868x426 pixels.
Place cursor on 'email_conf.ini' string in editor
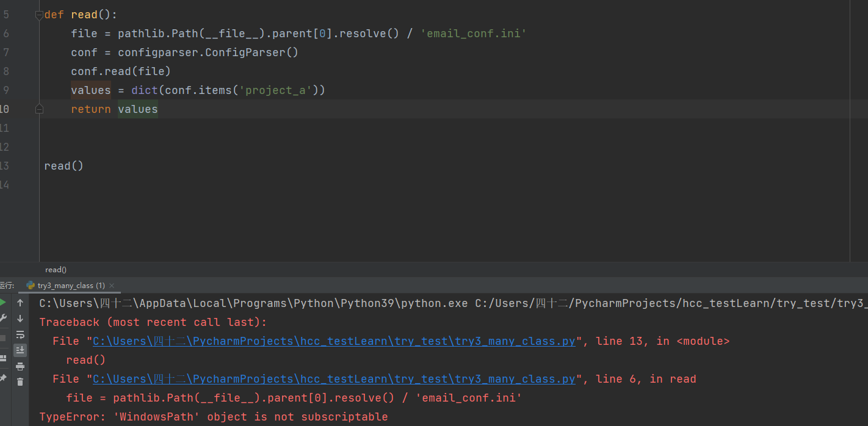tap(473, 34)
